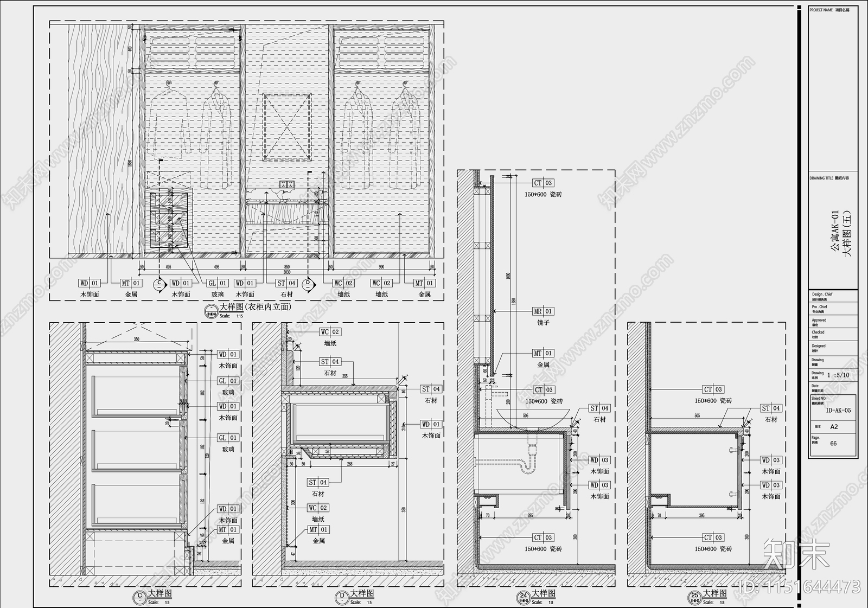Click the Checked field
This screenshot has height=608, width=868.
tap(833, 334)
